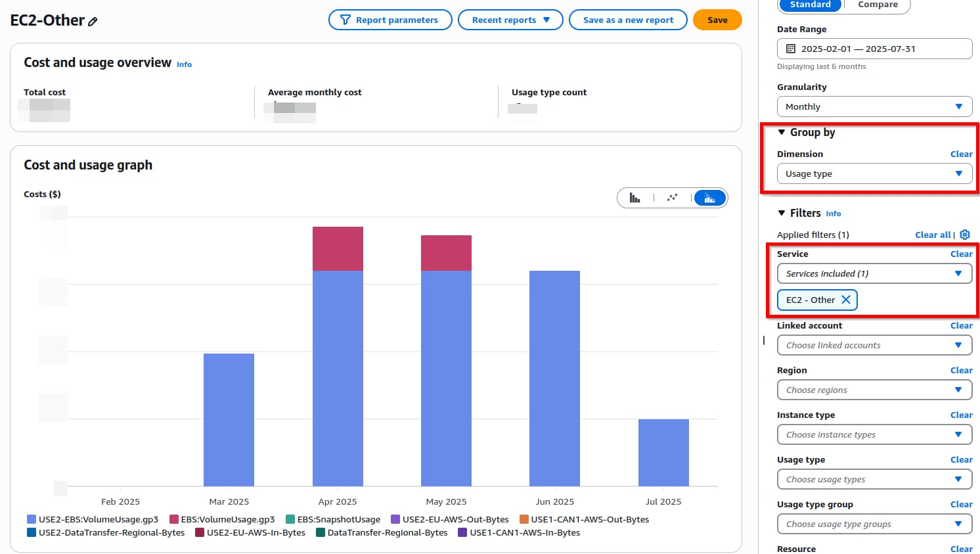Image resolution: width=980 pixels, height=554 pixels.
Task: Open the Filters Info link
Action: tap(833, 214)
